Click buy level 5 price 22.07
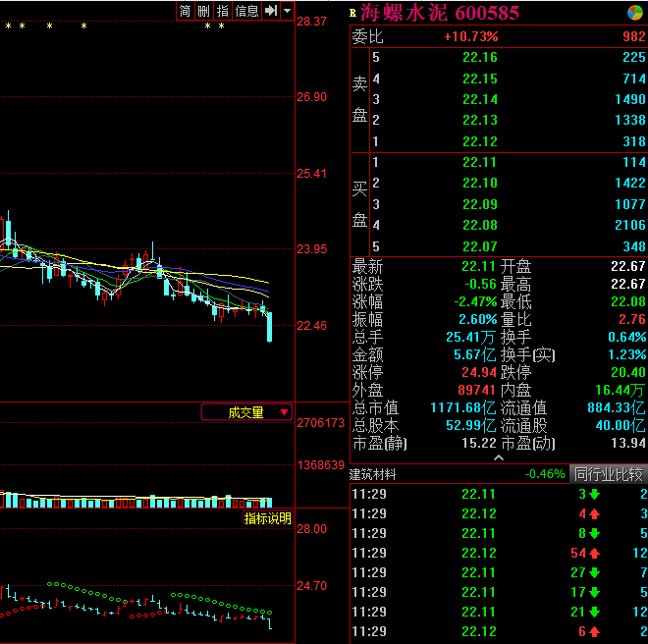648x644 pixels. pos(480,246)
